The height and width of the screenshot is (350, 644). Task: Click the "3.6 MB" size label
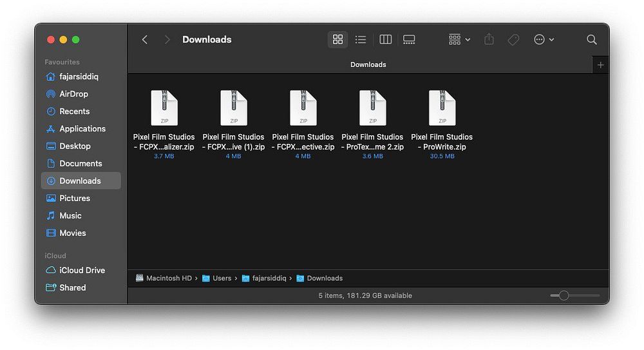point(372,156)
